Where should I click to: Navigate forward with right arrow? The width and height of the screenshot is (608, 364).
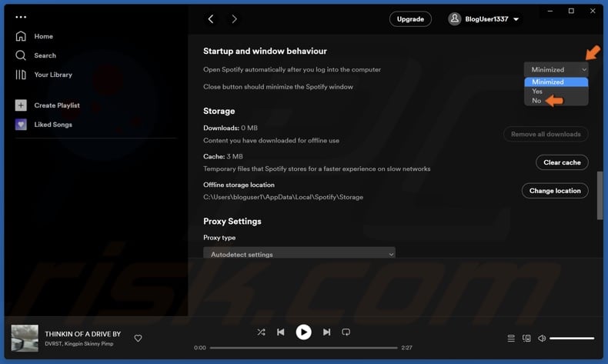pos(234,19)
